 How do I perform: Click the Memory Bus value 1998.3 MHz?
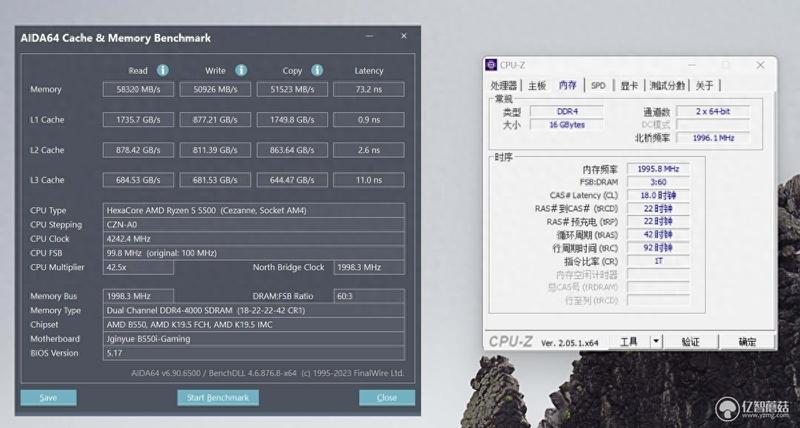coord(138,296)
